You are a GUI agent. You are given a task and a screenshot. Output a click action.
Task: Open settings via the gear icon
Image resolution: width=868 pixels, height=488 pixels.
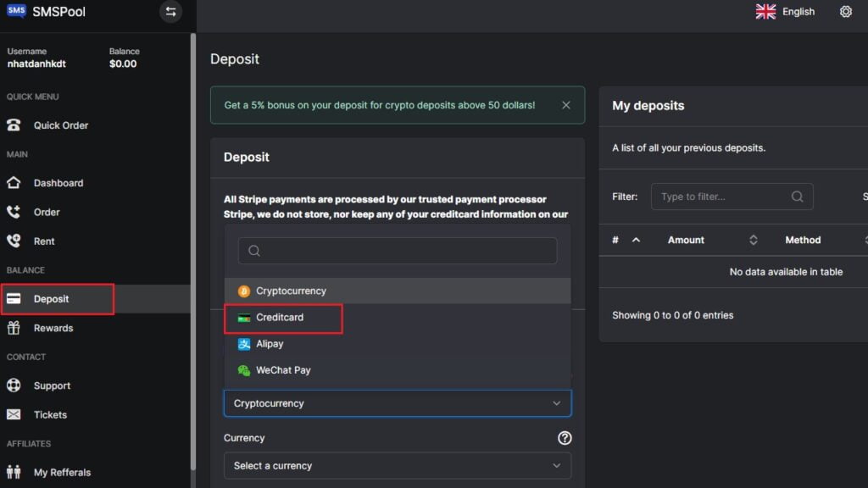coord(845,12)
